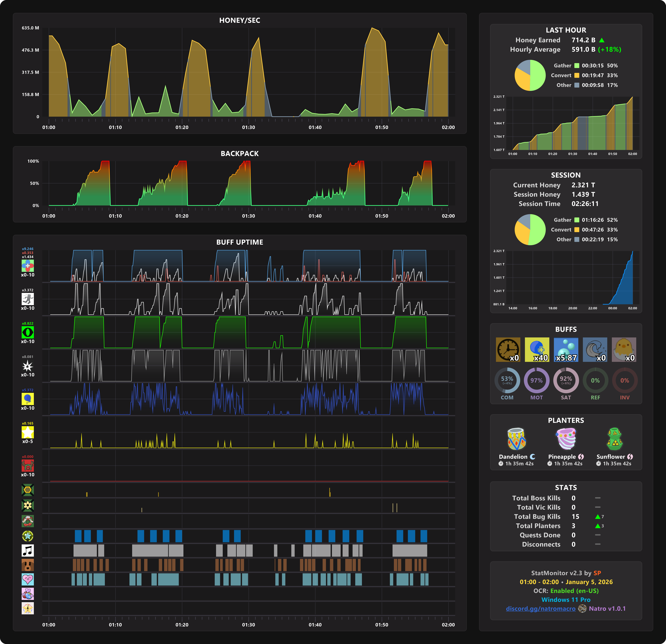
Task: Click the yellow Convert legend swatch in Session
Action: point(577,230)
